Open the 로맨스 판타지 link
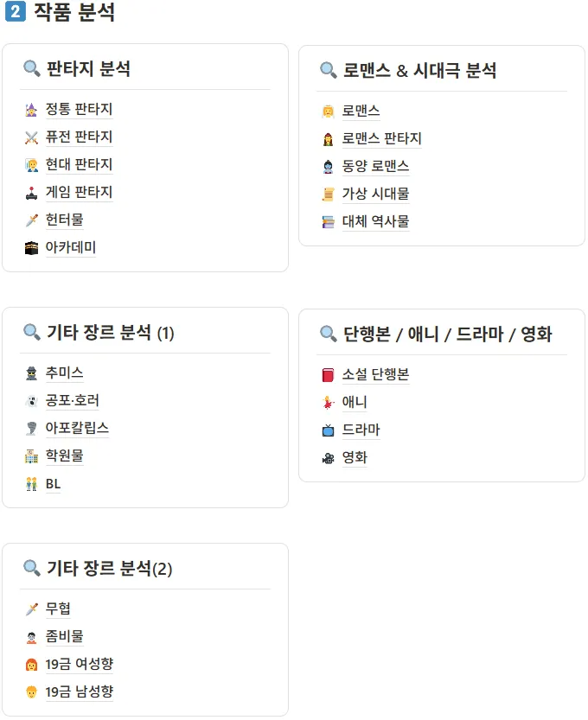Image resolution: width=588 pixels, height=720 pixels. click(x=381, y=138)
